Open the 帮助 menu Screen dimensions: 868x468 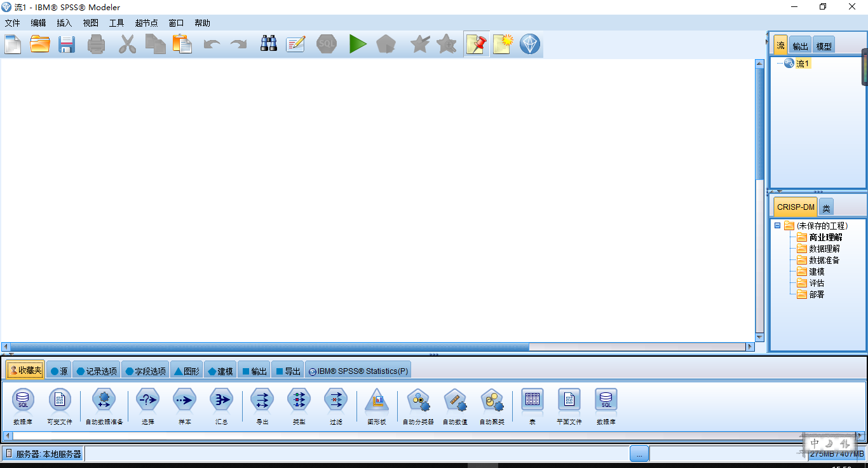point(203,23)
